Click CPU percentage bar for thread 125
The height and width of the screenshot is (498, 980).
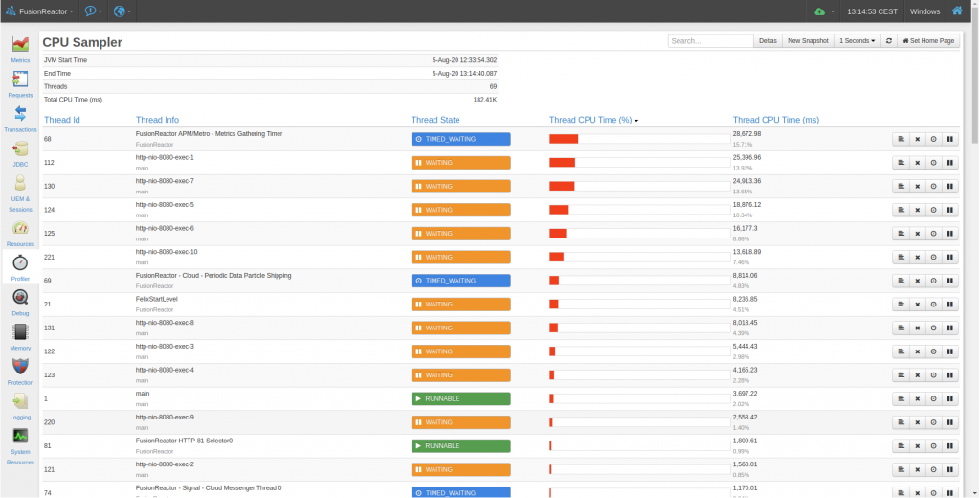pyautogui.click(x=639, y=234)
